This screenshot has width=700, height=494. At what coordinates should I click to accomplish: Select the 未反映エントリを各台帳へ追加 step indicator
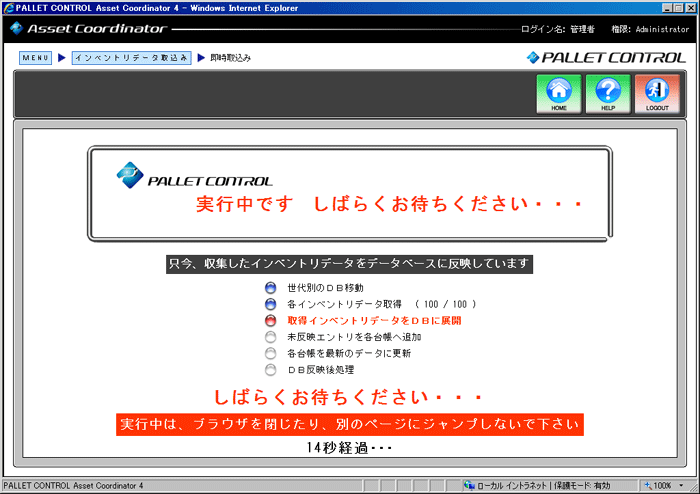coord(270,337)
